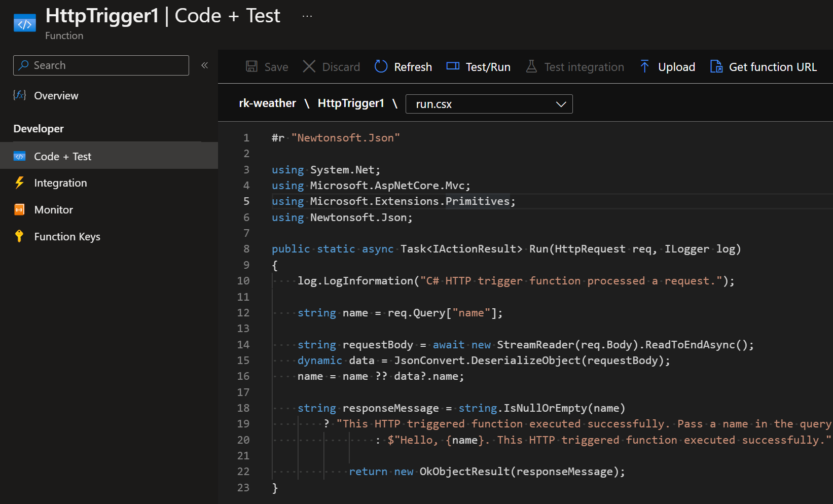The width and height of the screenshot is (833, 504).
Task: Open the ellipsis more options menu
Action: [307, 16]
